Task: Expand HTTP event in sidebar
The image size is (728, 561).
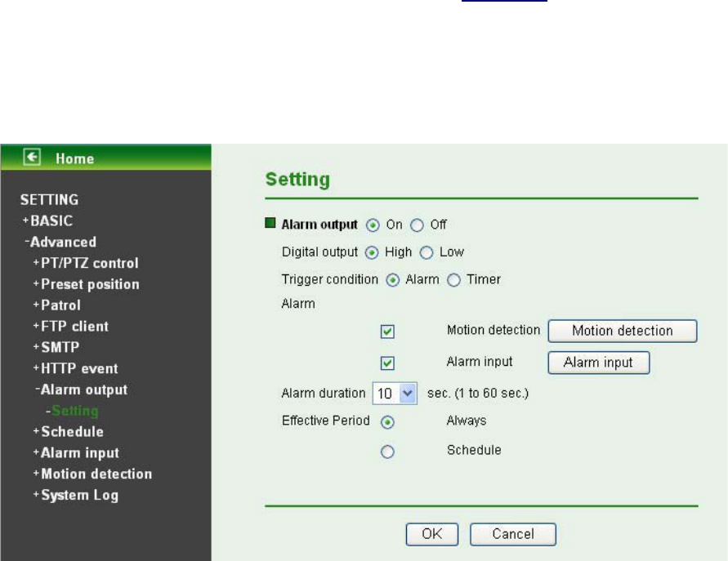Action: (75, 368)
